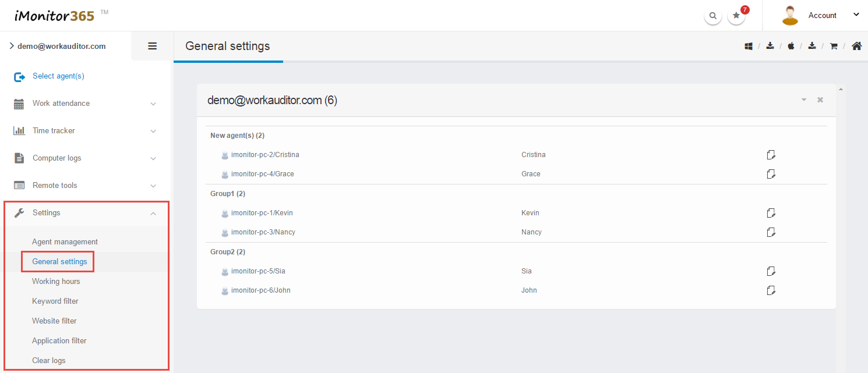Open Clear logs in Settings
Viewport: 868px width, 373px height.
point(49,361)
